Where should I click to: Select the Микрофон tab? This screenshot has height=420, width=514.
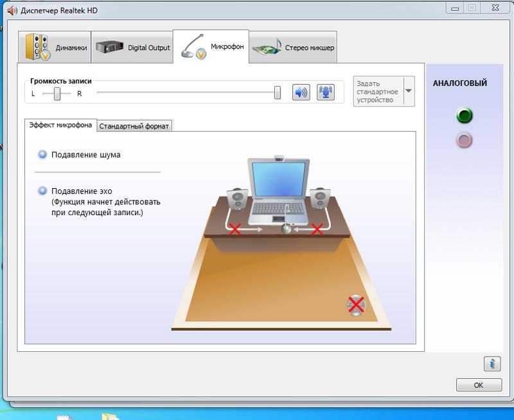211,47
